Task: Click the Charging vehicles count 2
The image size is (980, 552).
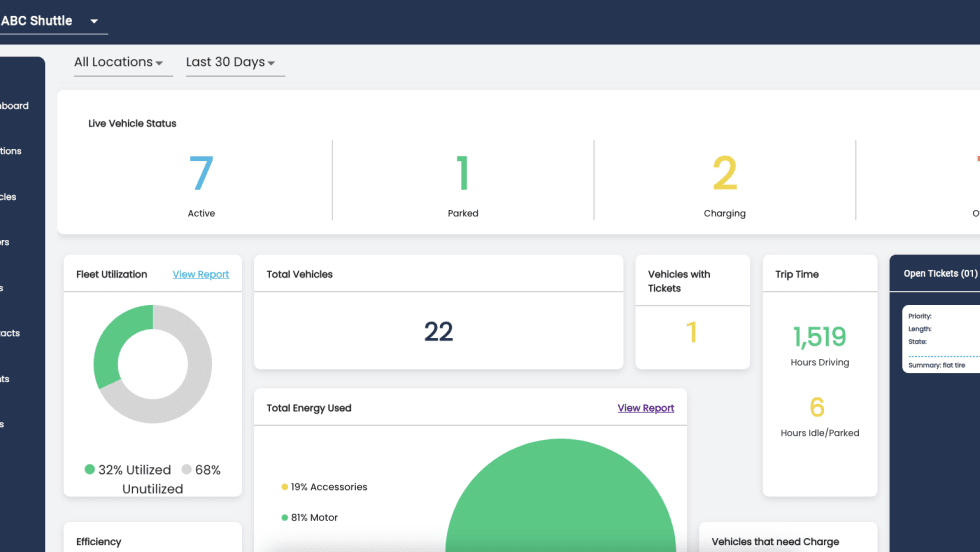Action: click(724, 173)
